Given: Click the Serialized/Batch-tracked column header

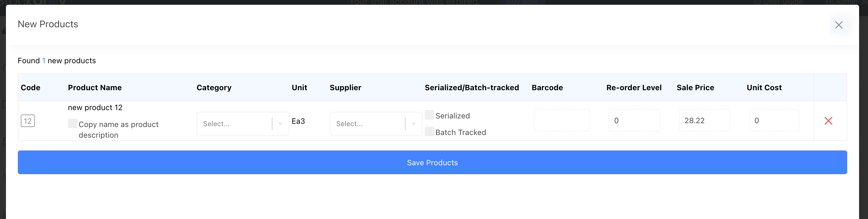Looking at the screenshot, I should click(471, 88).
